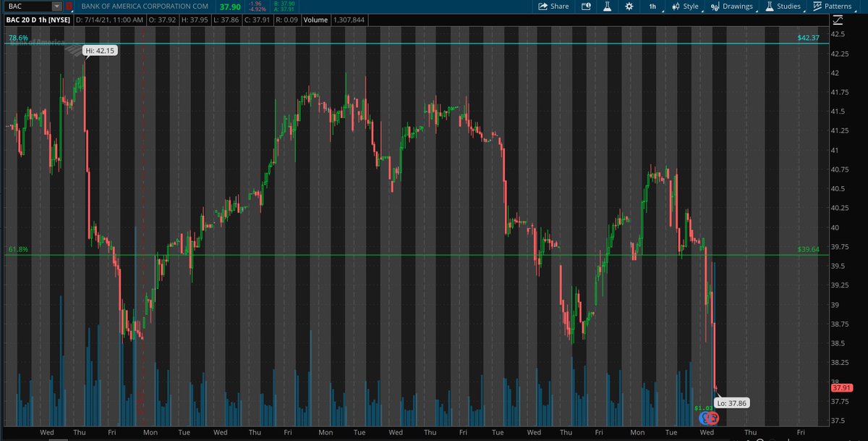Click the Lo: 37.86 price bubble

[x=731, y=402]
